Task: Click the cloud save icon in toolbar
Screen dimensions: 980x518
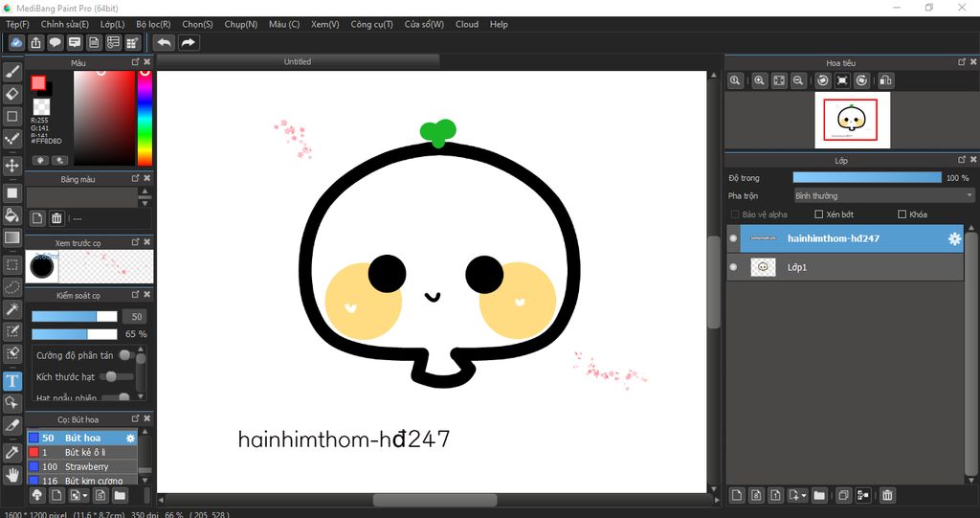Action: click(17, 42)
